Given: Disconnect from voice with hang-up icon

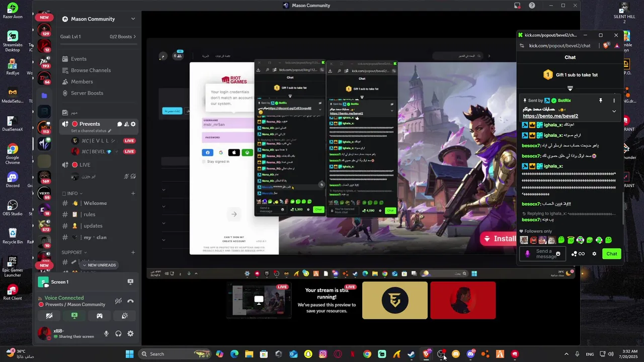Looking at the screenshot, I should (130, 301).
